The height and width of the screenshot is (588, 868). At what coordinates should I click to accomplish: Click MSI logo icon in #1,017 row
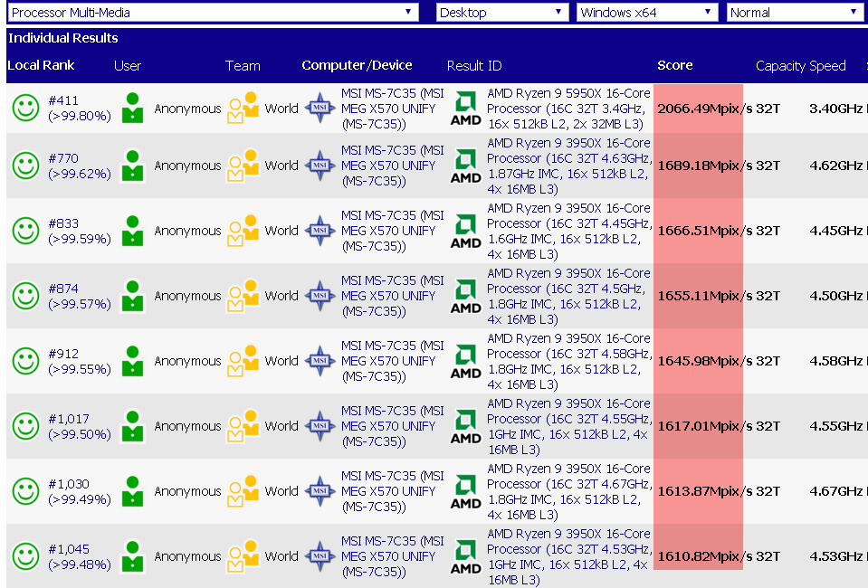(320, 426)
